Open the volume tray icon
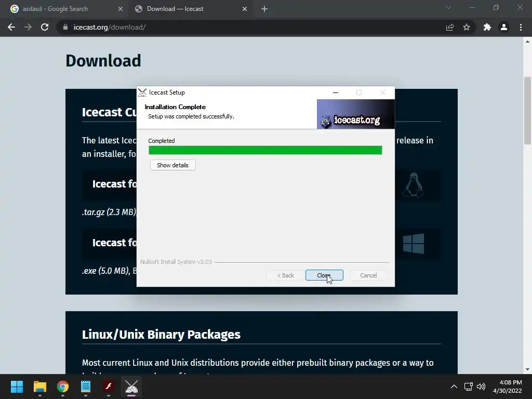Viewport: 532px width, 399px height. 481,387
